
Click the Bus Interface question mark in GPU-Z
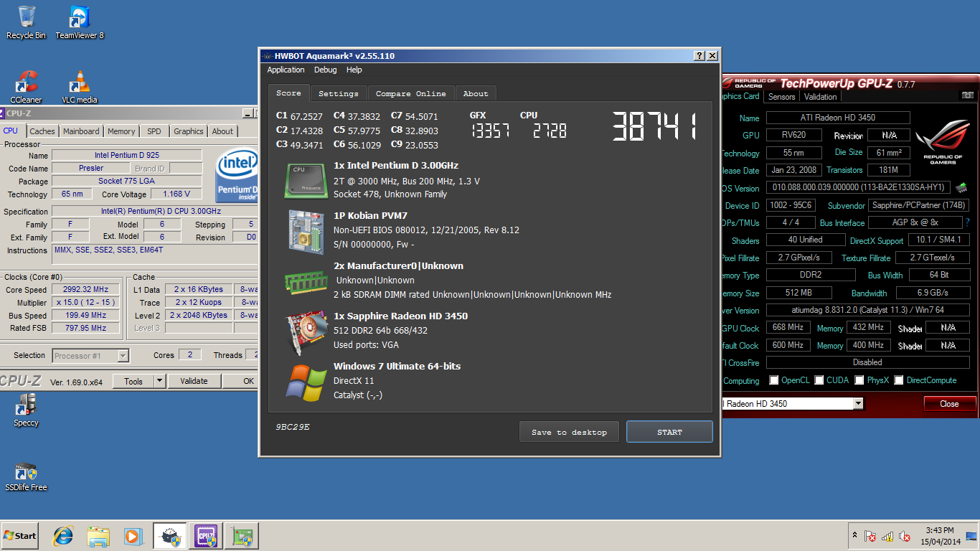(967, 222)
